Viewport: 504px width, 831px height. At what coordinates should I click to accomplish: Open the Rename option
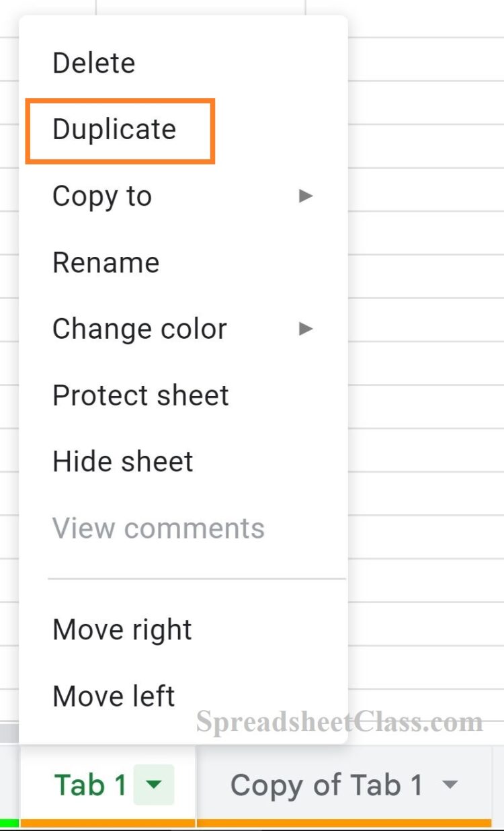(106, 262)
